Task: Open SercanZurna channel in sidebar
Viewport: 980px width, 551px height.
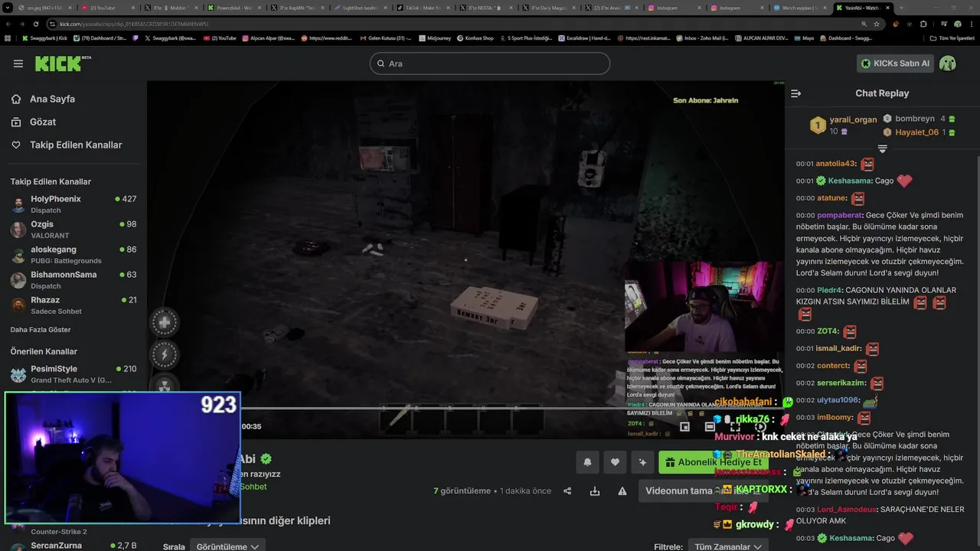Action: 73,546
